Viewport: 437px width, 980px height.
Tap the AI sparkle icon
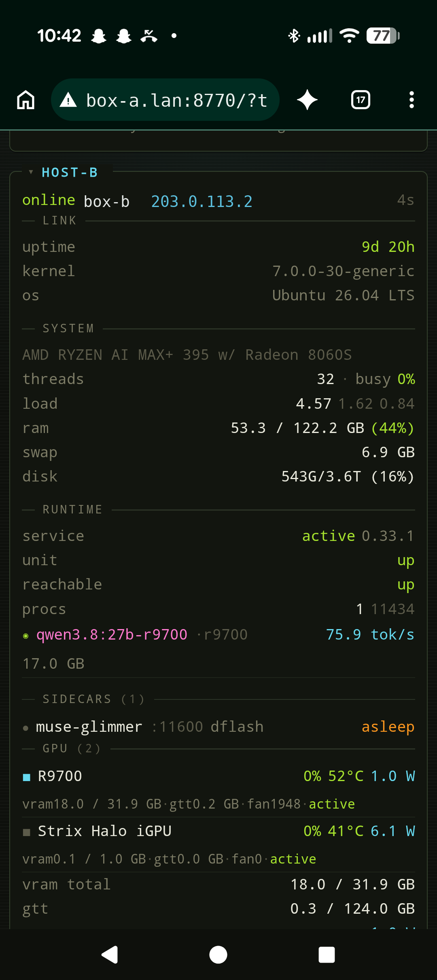(307, 100)
